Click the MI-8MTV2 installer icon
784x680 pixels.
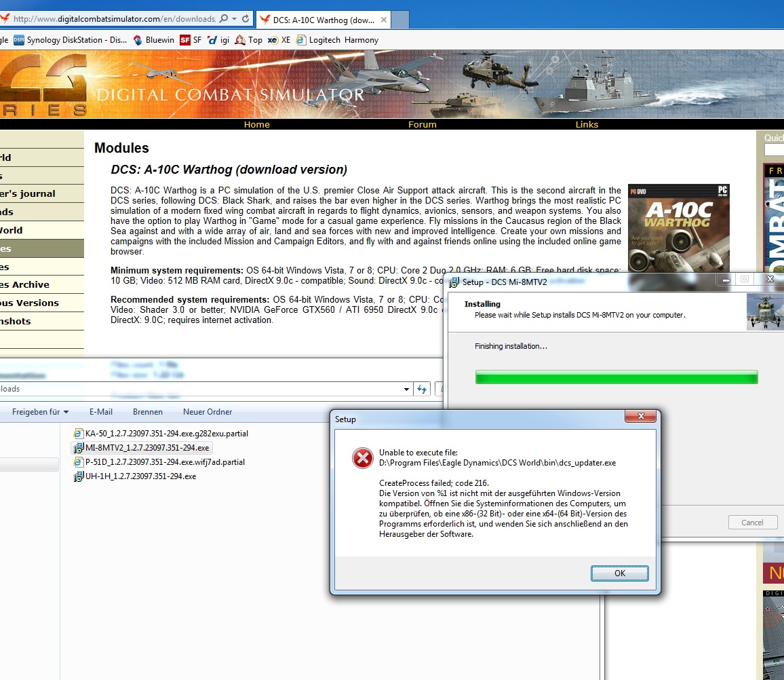tap(79, 448)
